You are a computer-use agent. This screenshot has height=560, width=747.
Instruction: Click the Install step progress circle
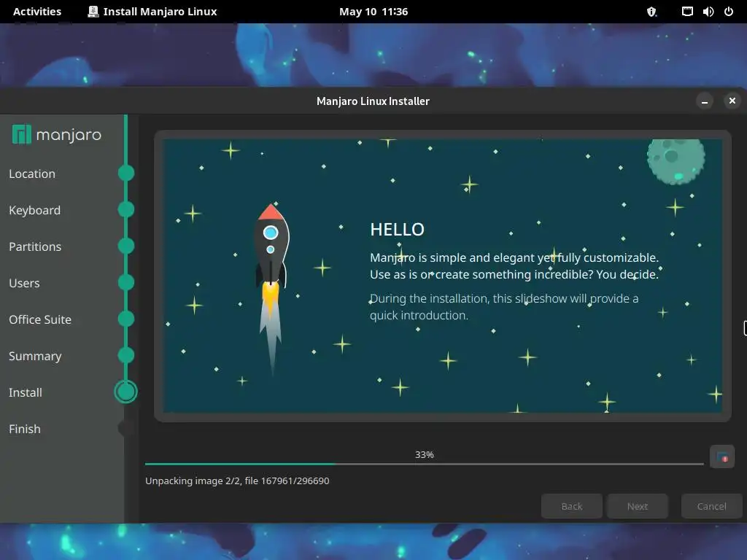pyautogui.click(x=125, y=392)
